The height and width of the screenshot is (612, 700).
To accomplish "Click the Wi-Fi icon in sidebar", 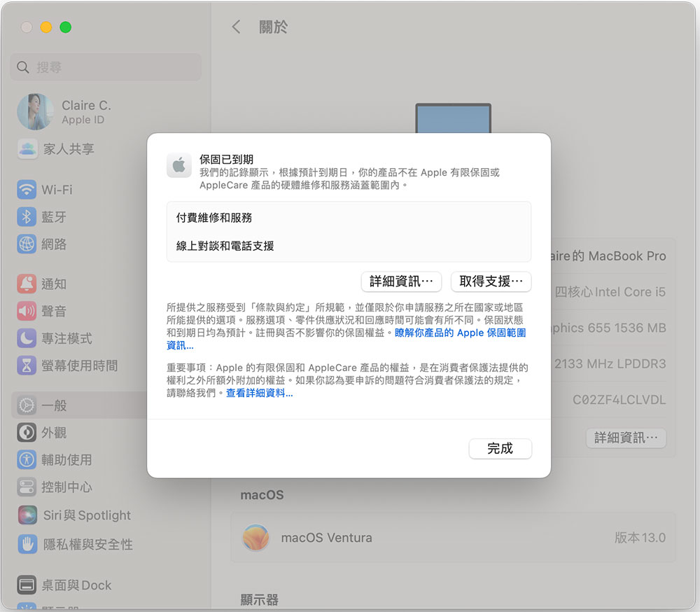I will 27,189.
